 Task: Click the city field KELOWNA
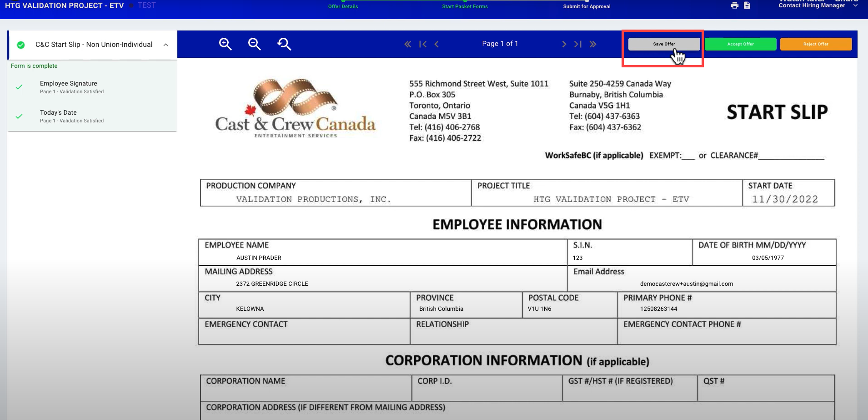click(250, 309)
